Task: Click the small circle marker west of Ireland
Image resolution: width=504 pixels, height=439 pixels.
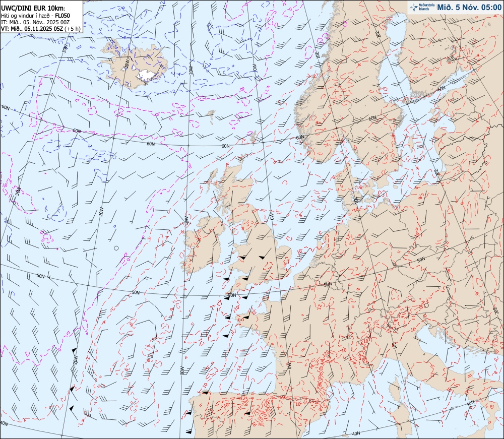Action: pos(116,248)
